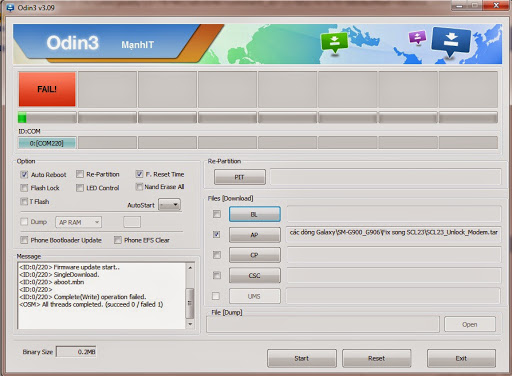Click the Binary Size 0.2MB field
The height and width of the screenshot is (376, 512).
[x=76, y=352]
